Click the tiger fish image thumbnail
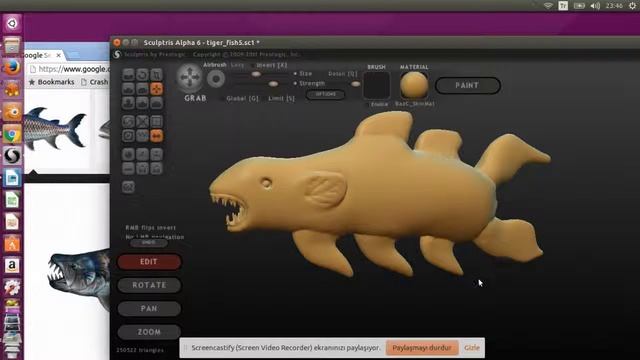This screenshot has width=640, height=360. click(57, 129)
